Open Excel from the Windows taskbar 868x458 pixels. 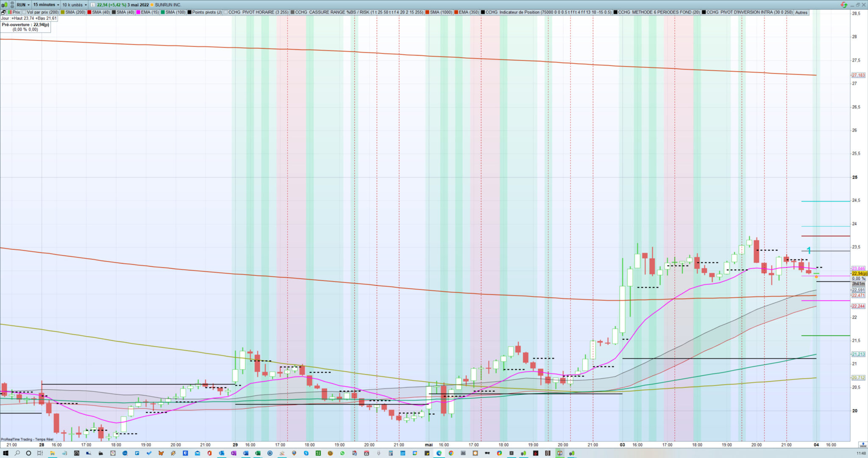[258, 453]
